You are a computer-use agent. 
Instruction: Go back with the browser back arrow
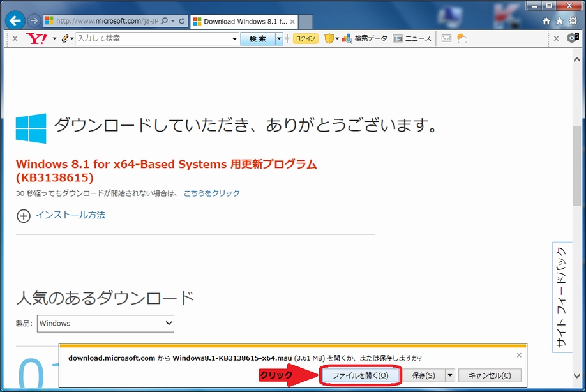[x=15, y=20]
